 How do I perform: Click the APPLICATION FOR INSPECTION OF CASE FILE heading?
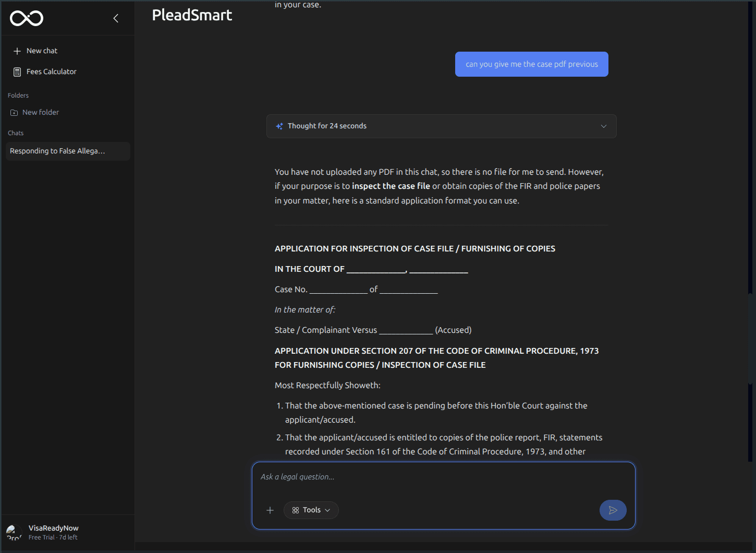415,249
